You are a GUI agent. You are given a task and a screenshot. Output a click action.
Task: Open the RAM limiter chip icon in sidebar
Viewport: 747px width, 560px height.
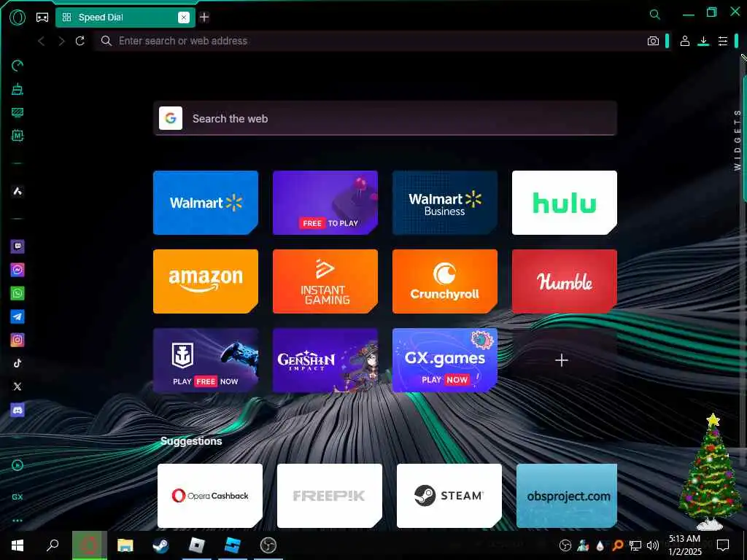18,136
